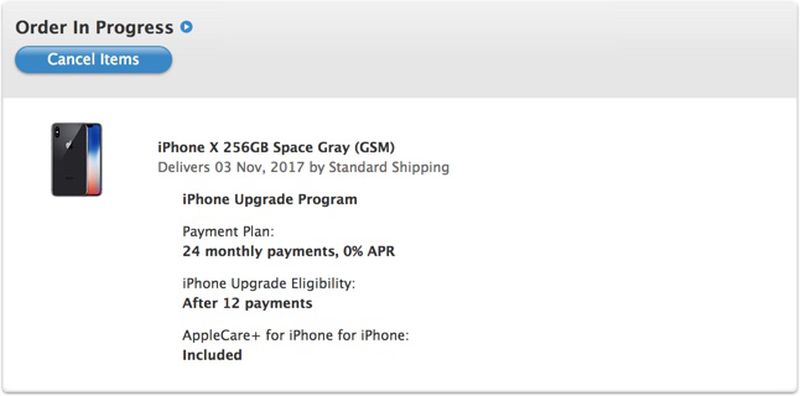Click the AppleCare+ for iPhone label
The height and width of the screenshot is (396, 800).
pyautogui.click(x=296, y=336)
